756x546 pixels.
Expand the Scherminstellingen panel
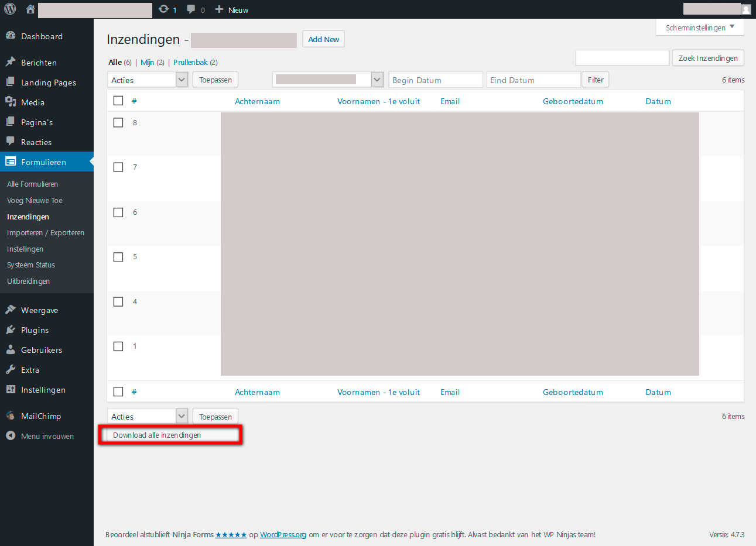coord(700,28)
